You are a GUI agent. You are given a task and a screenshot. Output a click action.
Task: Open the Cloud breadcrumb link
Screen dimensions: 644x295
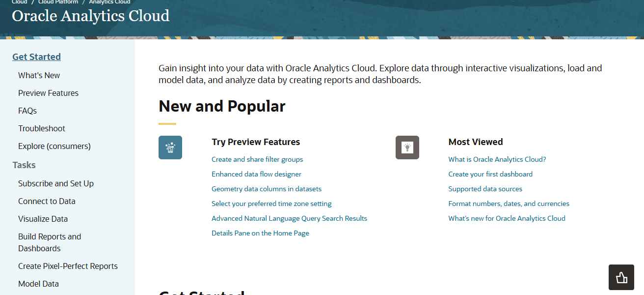tap(19, 2)
